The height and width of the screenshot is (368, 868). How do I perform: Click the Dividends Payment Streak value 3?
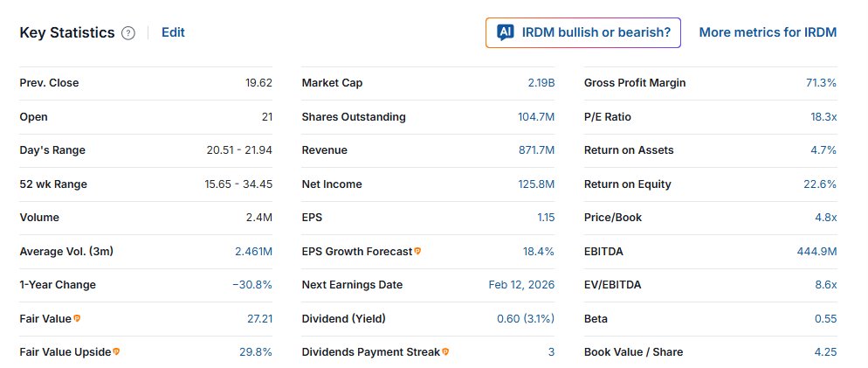[x=551, y=352]
